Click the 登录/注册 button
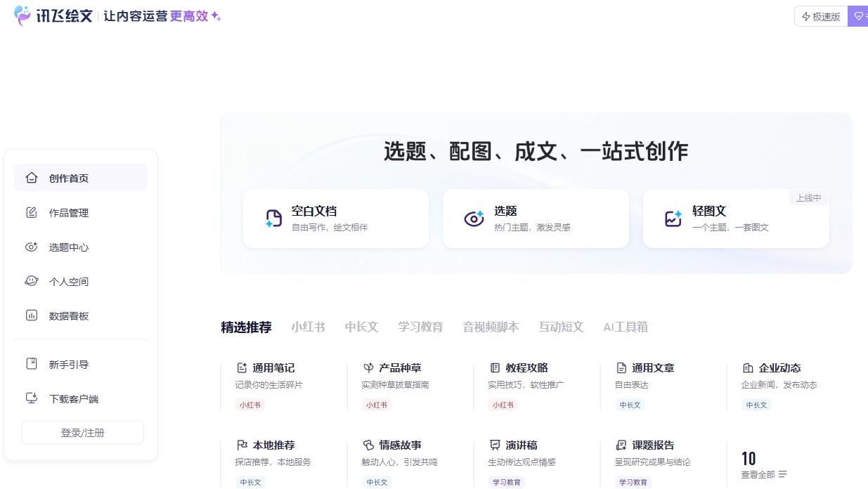 tap(82, 432)
